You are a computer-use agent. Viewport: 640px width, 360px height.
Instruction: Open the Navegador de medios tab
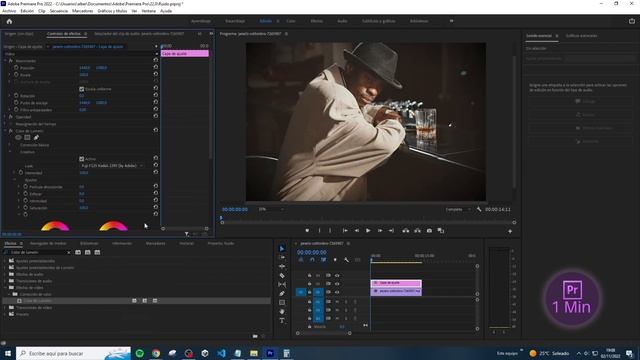(x=48, y=243)
